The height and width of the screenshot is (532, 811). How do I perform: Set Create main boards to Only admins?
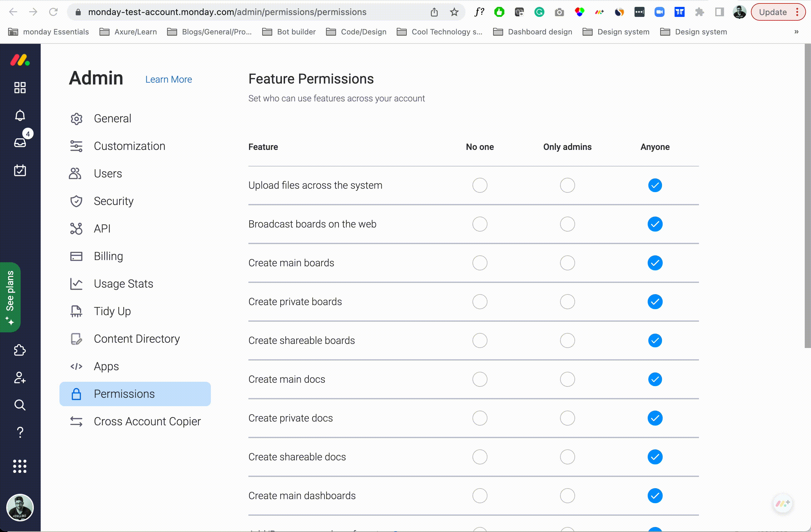coord(567,263)
